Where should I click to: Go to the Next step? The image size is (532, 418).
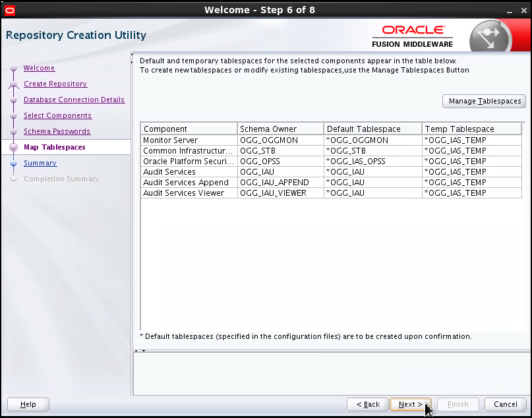coord(411,404)
